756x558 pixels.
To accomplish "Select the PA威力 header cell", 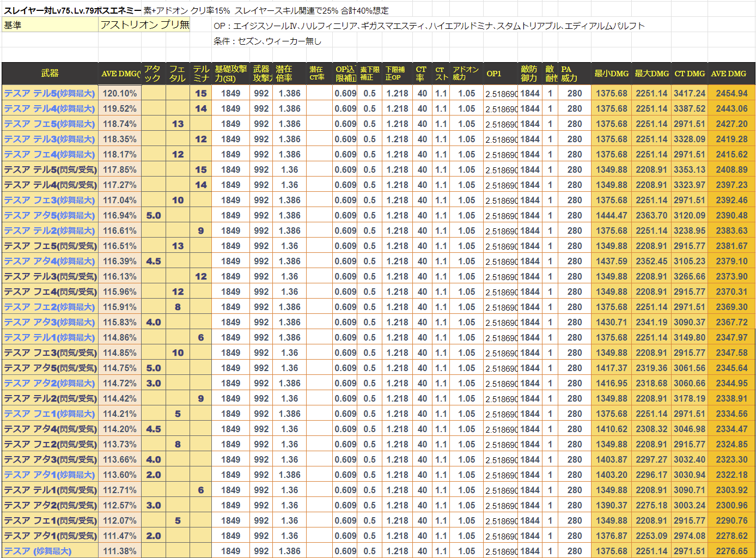I will pos(575,74).
